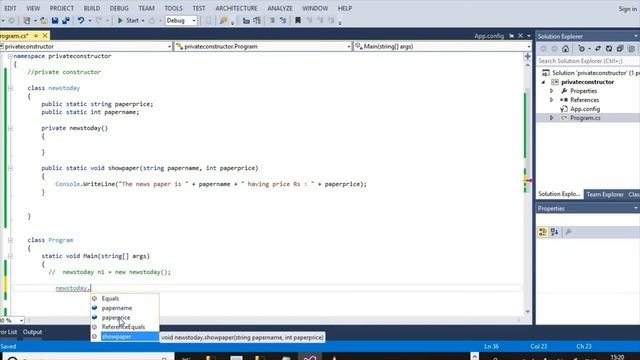Click the Search Solution Explorer field
This screenshot has width=640, height=360.
point(588,61)
